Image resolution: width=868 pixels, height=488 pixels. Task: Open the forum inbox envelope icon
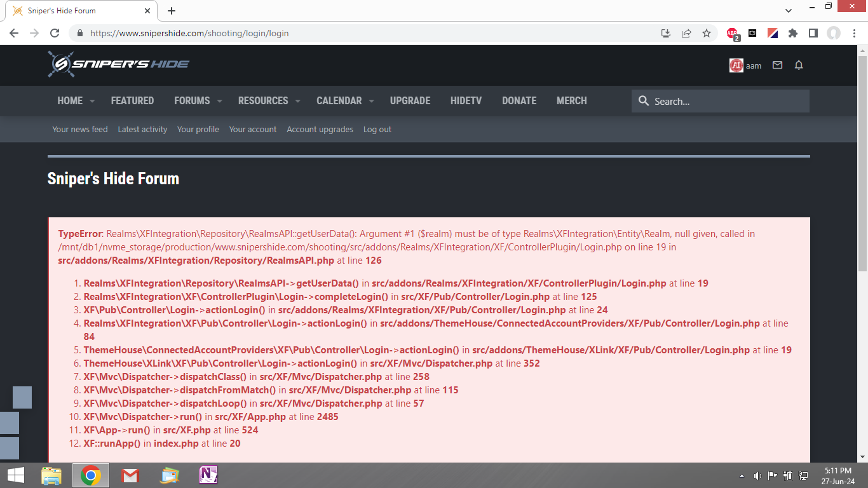777,65
